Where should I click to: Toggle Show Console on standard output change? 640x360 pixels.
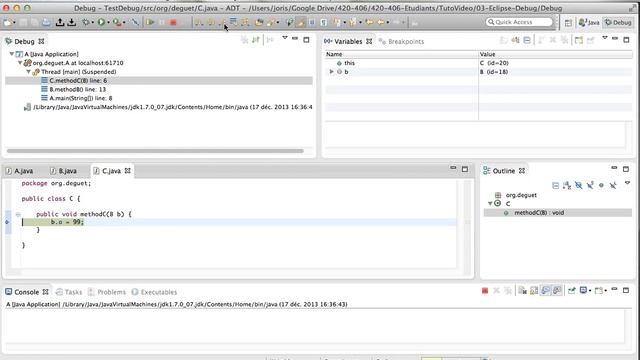(545, 291)
